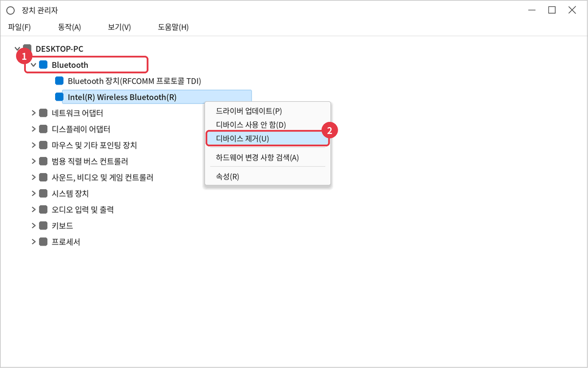Click the 시스템 장치 icon
Screen dimensions: 588x368
pyautogui.click(x=43, y=193)
